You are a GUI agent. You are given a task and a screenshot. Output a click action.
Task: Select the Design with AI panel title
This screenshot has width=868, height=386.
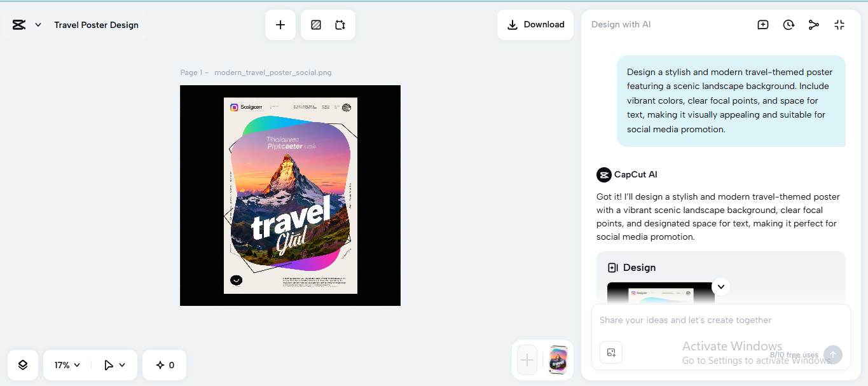(621, 24)
